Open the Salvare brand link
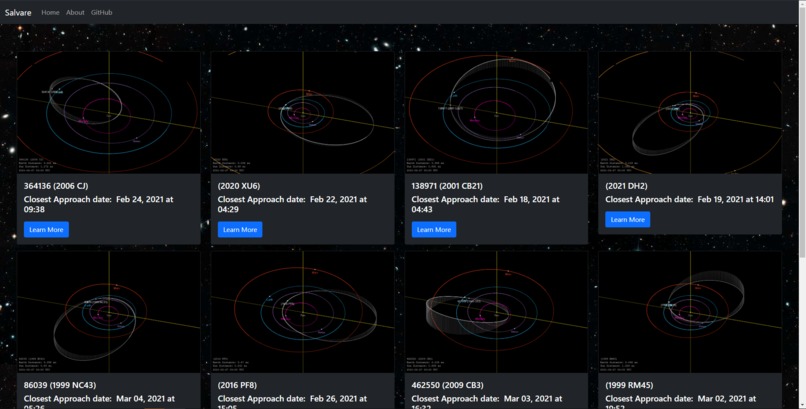 pyautogui.click(x=18, y=13)
